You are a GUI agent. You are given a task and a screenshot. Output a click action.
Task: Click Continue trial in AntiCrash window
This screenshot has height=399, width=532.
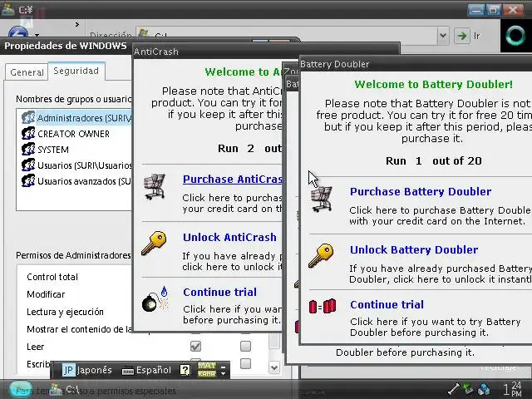pyautogui.click(x=219, y=292)
